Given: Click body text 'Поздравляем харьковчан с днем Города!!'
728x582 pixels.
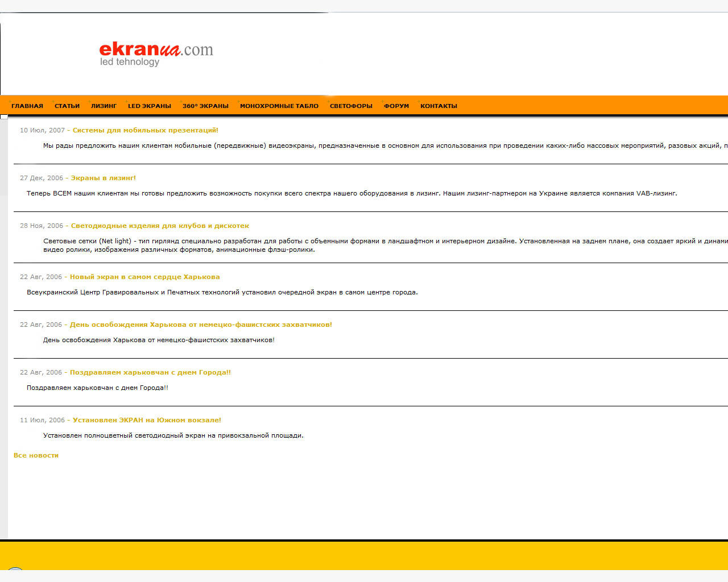Looking at the screenshot, I should [x=97, y=388].
